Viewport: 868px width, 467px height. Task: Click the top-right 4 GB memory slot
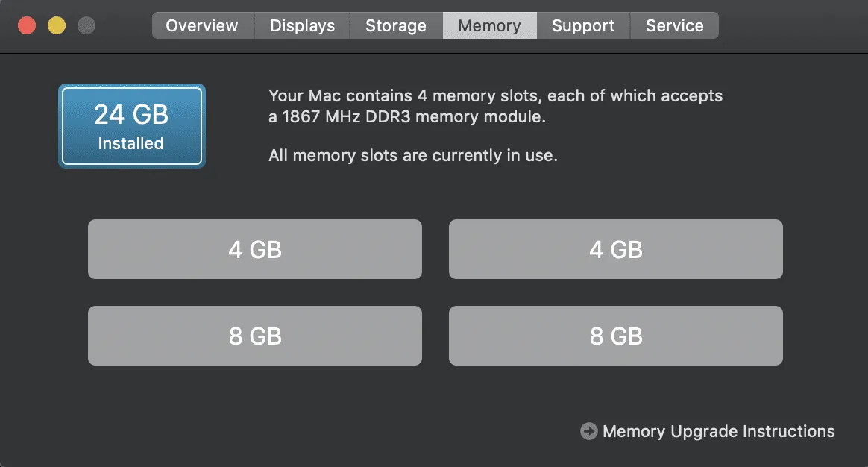615,249
